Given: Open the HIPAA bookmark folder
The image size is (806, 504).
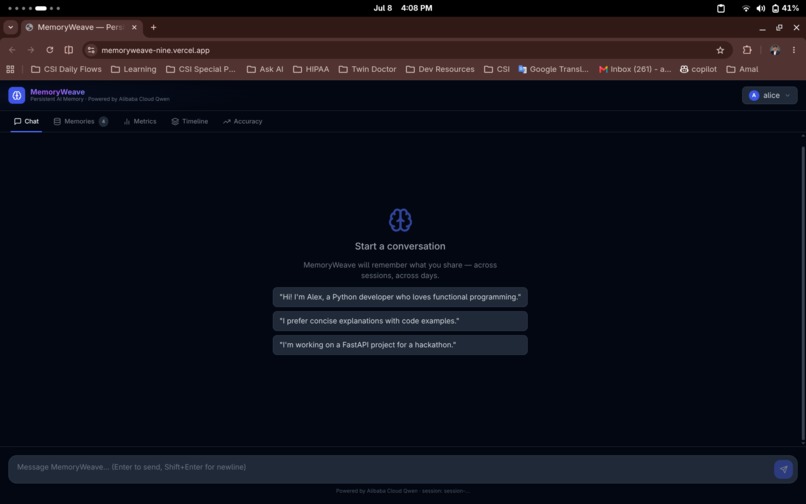Looking at the screenshot, I should [311, 69].
